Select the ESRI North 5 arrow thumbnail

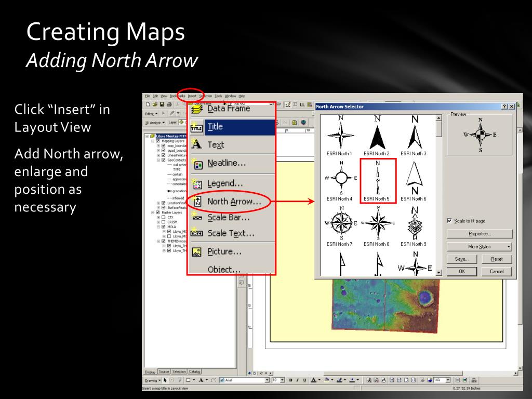click(378, 181)
